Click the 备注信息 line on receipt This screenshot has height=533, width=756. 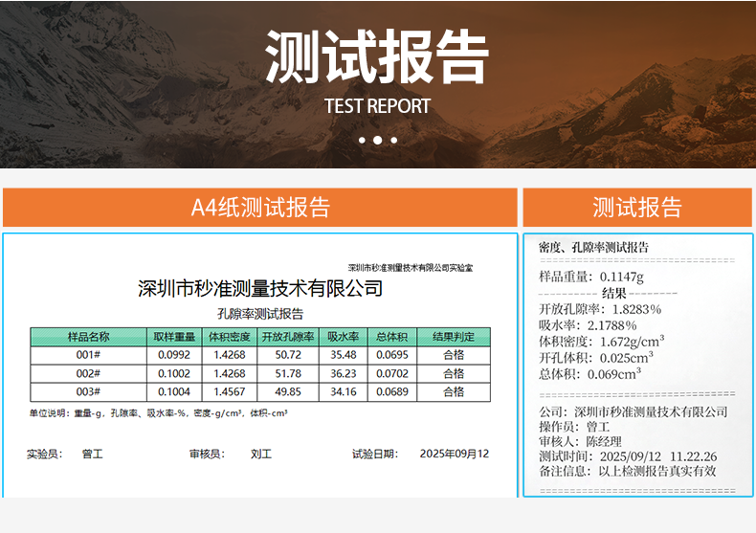tap(628, 471)
